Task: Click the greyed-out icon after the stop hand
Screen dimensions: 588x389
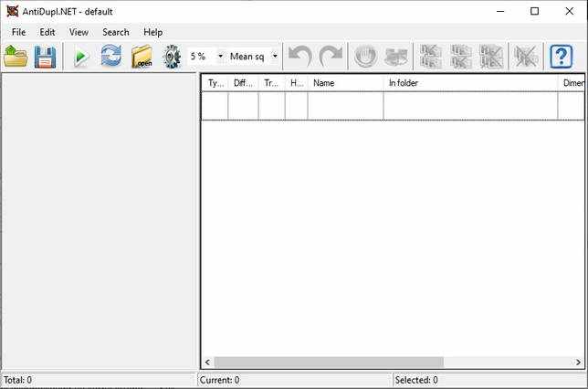Action: click(396, 57)
